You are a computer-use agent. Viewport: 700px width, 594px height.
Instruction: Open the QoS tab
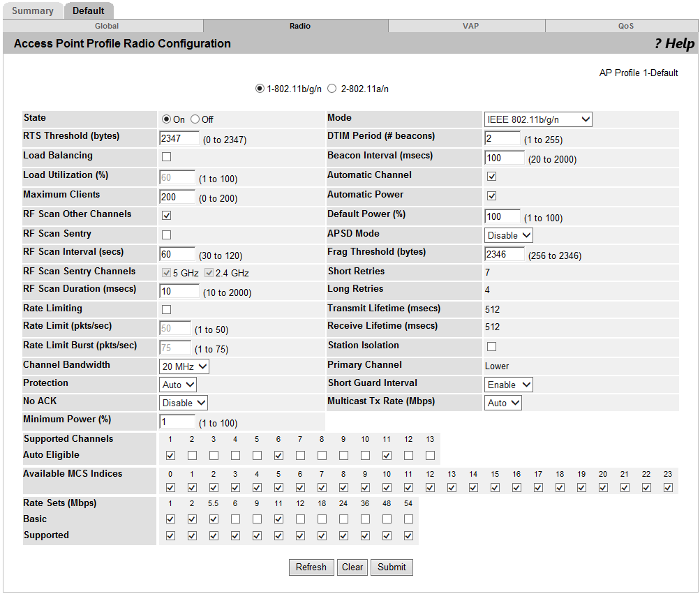[625, 26]
